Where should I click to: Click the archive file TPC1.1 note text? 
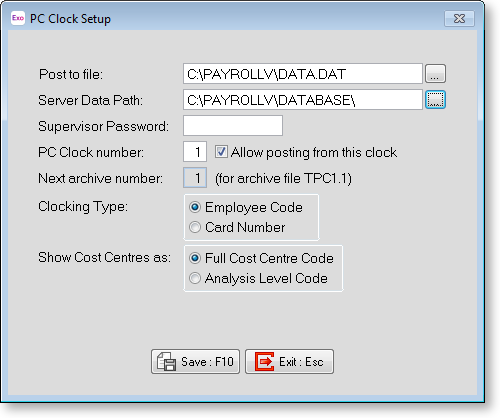pos(283,179)
